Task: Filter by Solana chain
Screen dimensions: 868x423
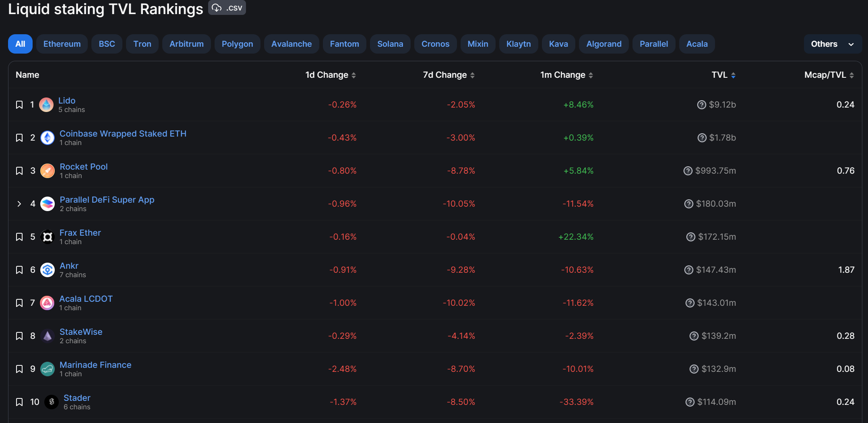Action: click(390, 44)
